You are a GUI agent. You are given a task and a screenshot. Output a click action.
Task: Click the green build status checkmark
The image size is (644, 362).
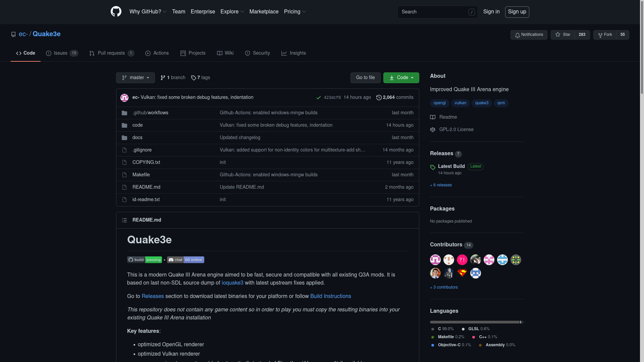319,98
